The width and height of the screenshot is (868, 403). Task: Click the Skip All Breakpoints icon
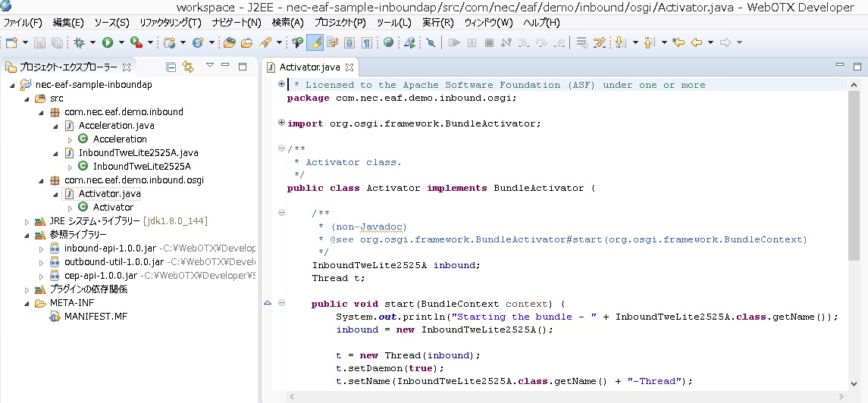[431, 42]
